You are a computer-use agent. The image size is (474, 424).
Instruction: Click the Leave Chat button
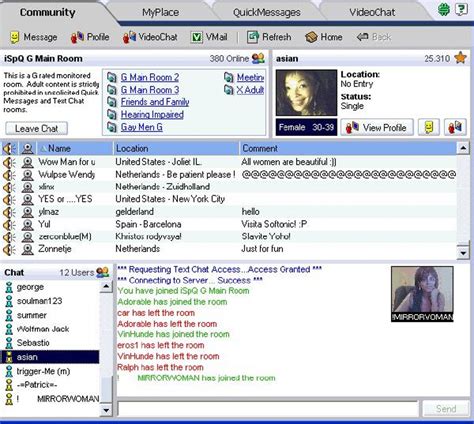37,129
